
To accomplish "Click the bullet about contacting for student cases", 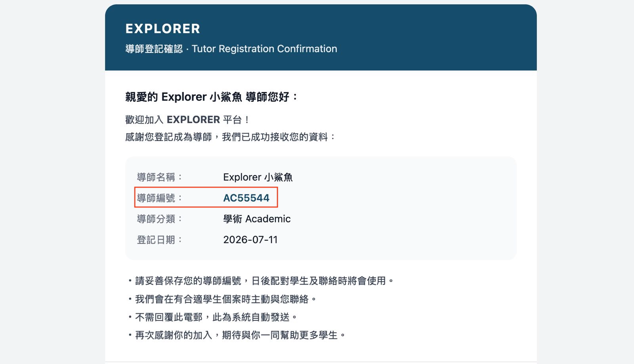I will pyautogui.click(x=222, y=299).
